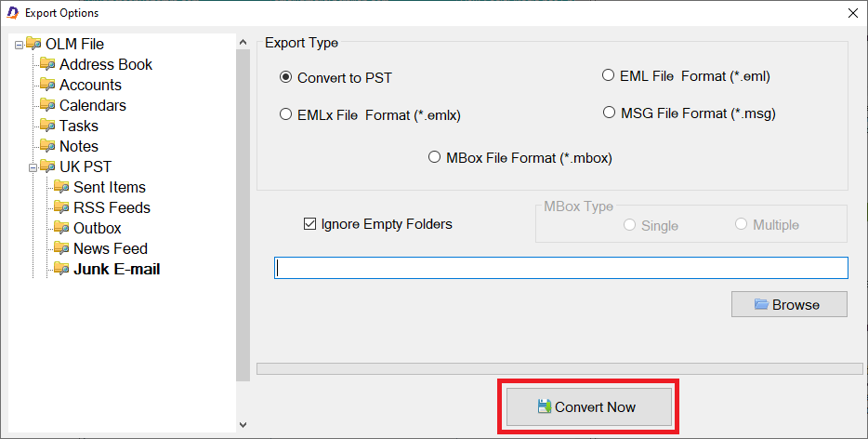This screenshot has width=868, height=439.
Task: Click the Sent Items folder icon
Action: [61, 187]
